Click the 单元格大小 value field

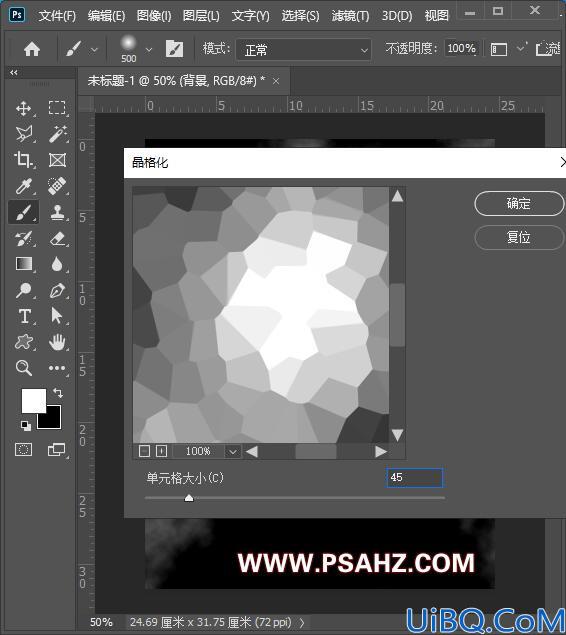415,478
